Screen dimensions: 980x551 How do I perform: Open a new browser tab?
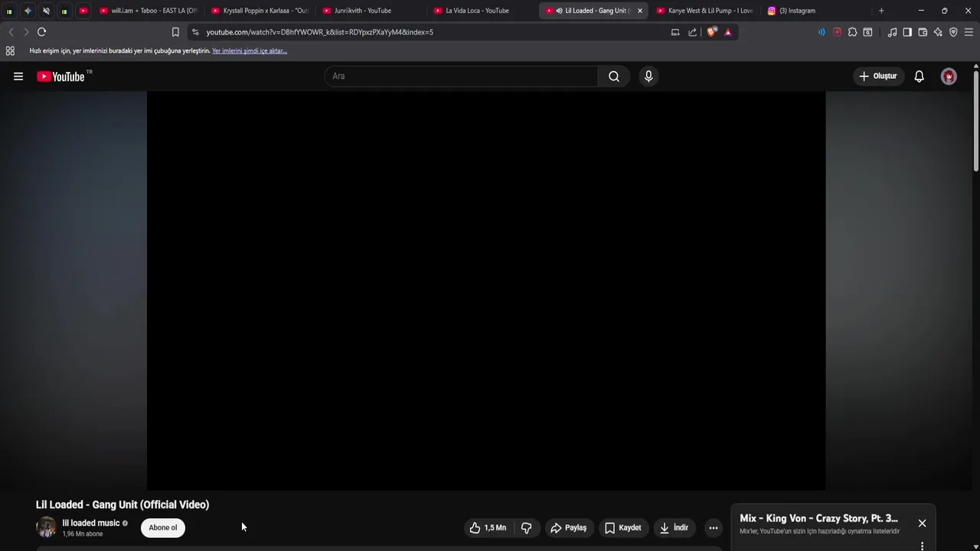(x=881, y=11)
